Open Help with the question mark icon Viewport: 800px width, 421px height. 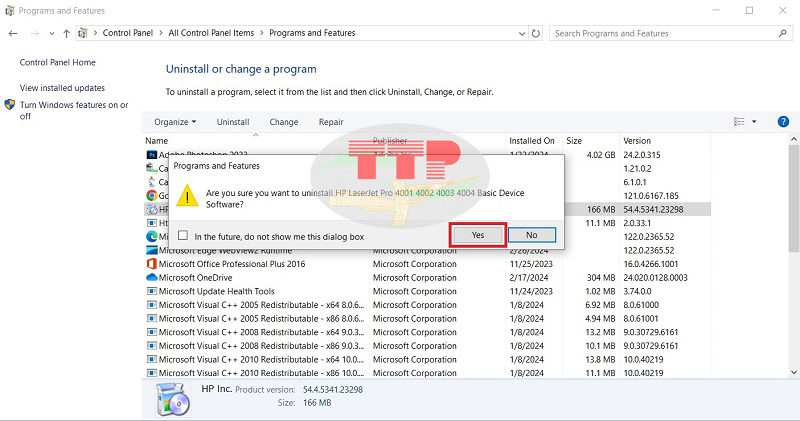pyautogui.click(x=783, y=121)
